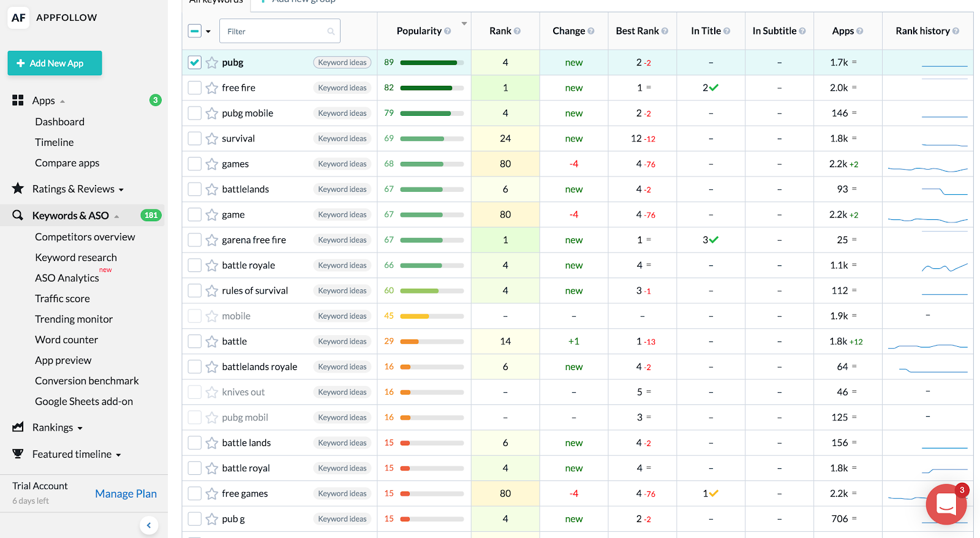Show help for Best Rank column

pyautogui.click(x=665, y=31)
